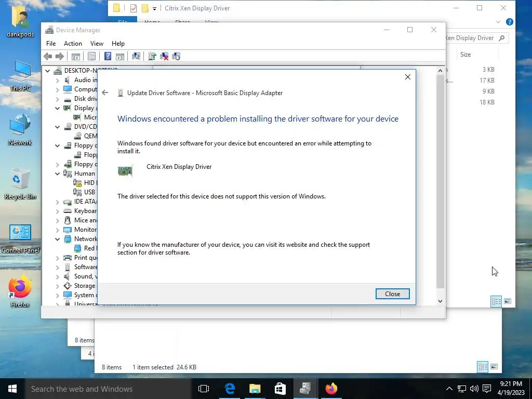Collapse the DVD/CD-ROM drives tree node
532x399 pixels.
coord(57,127)
